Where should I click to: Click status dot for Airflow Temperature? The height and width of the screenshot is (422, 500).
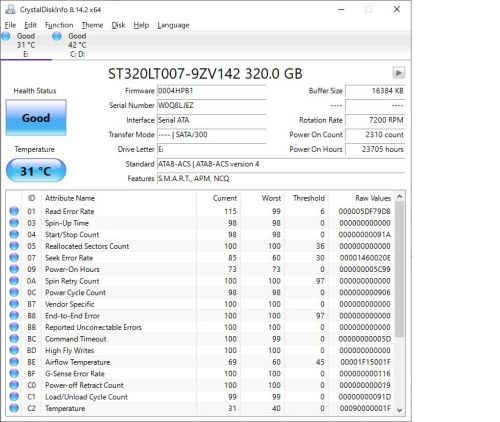[14, 362]
